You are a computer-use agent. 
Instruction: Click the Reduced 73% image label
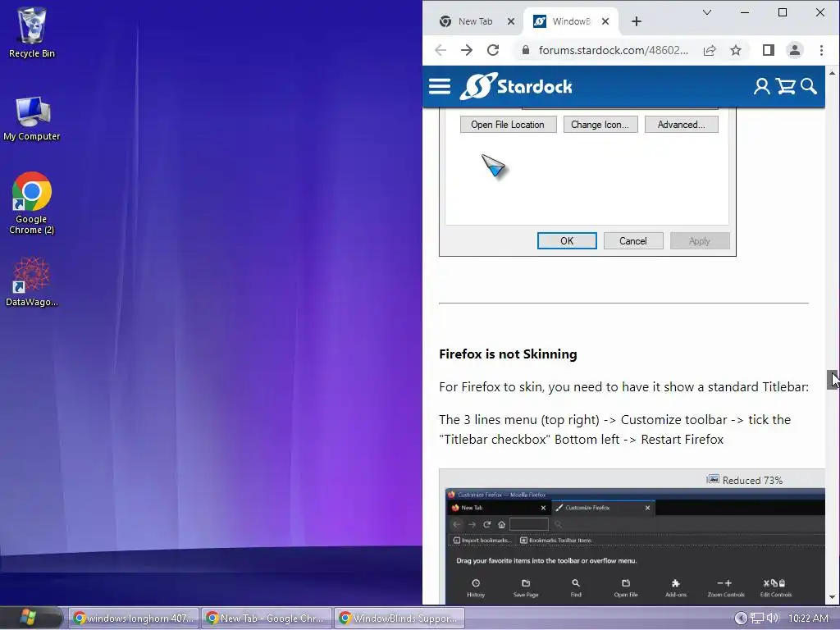745,480
